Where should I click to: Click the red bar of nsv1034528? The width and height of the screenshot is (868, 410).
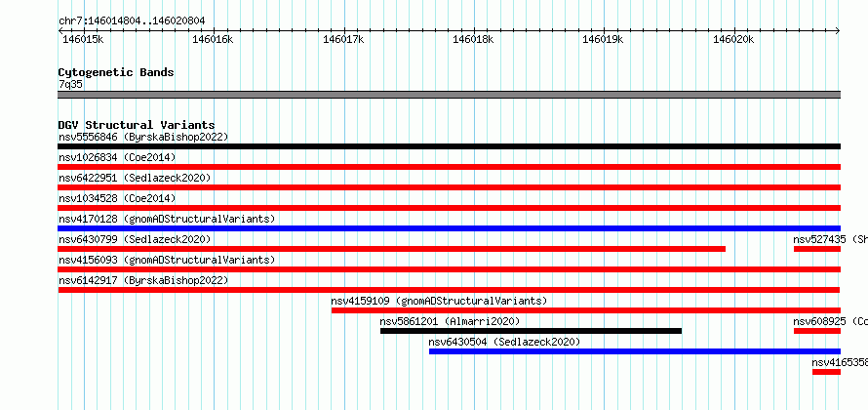(x=449, y=208)
